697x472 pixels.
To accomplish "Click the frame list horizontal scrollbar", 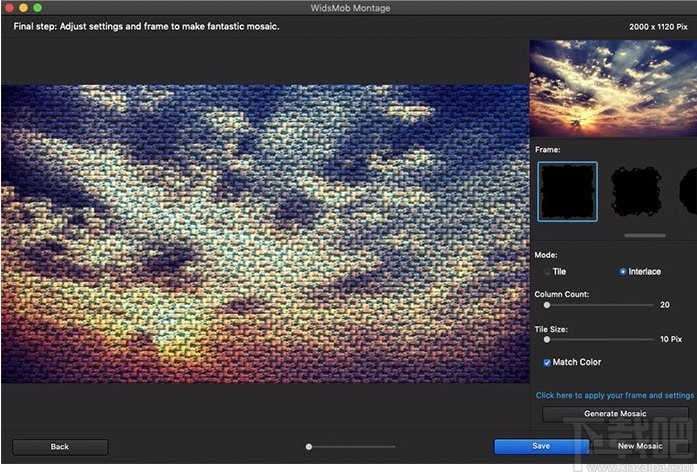I will pos(644,236).
